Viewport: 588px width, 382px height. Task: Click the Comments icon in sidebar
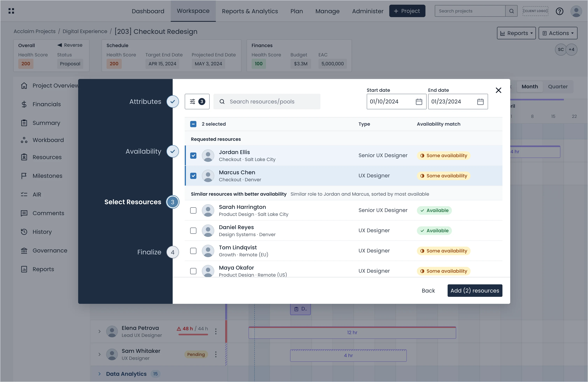[24, 213]
